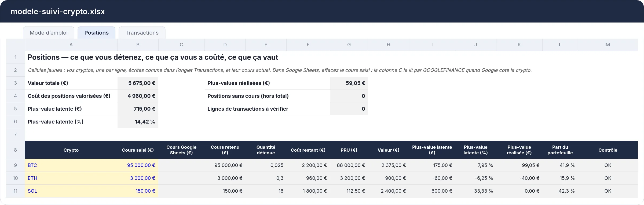The image size is (644, 205).
Task: Open the Mode d'emploi tab
Action: coord(49,33)
